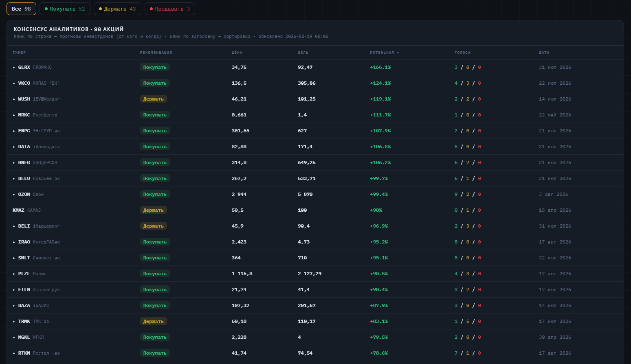631x364 pixels.
Task: Click the "Цена" column header
Action: tap(237, 53)
